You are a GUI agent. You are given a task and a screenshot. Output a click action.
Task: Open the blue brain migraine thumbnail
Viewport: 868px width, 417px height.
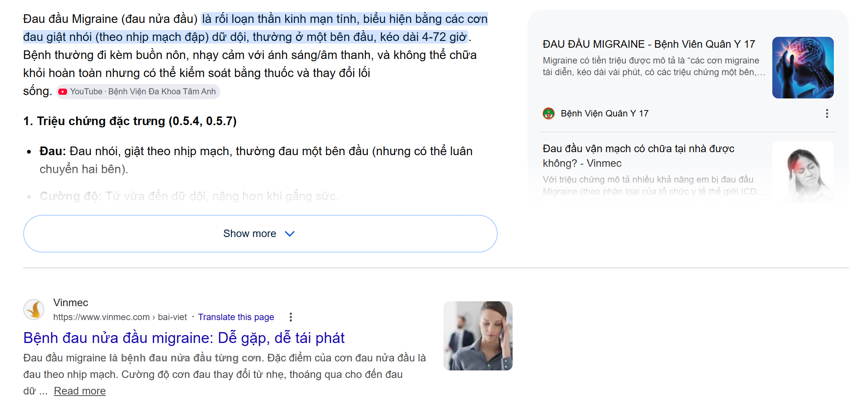point(803,68)
